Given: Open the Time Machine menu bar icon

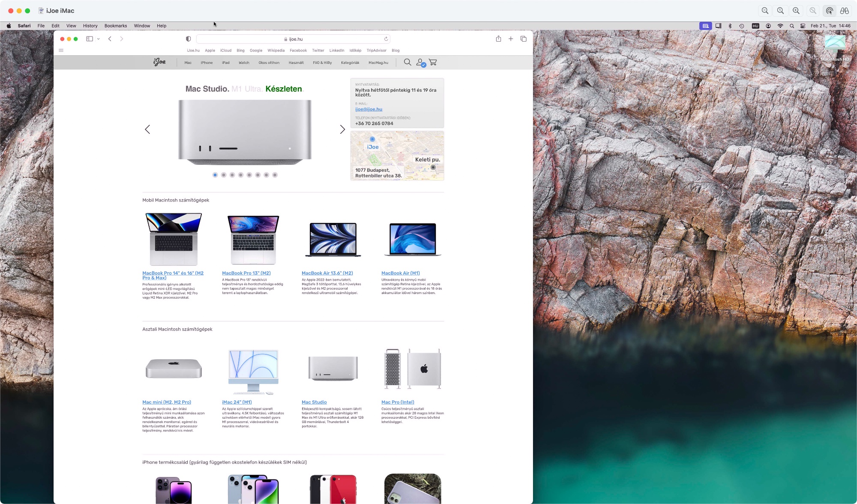Looking at the screenshot, I should pyautogui.click(x=742, y=26).
